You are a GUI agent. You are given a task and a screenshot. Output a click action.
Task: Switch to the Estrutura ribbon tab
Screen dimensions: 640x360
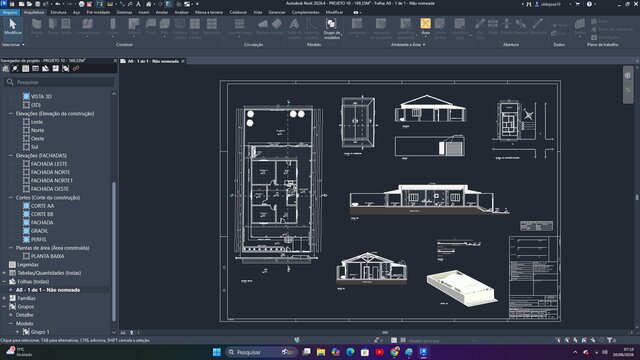click(58, 12)
